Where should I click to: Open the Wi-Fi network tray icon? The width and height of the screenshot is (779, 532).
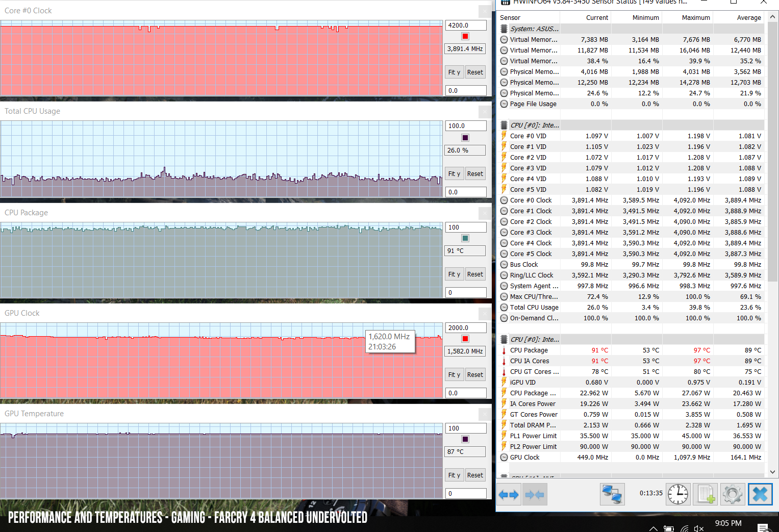pos(684,528)
